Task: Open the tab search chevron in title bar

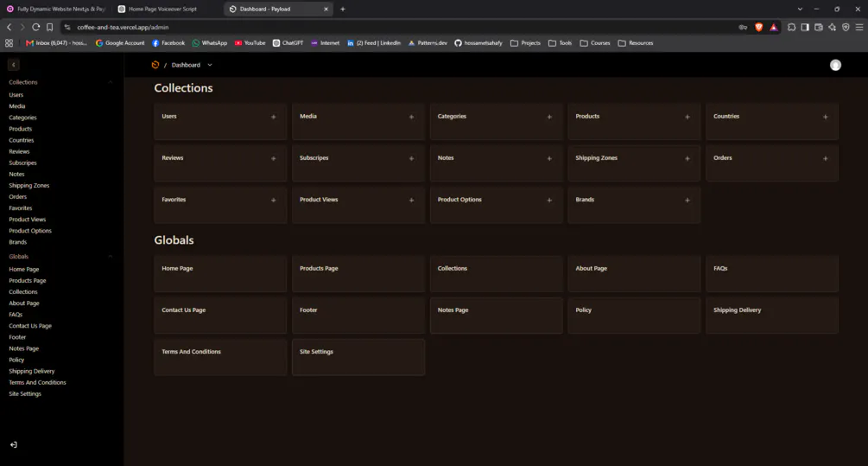Action: (800, 9)
